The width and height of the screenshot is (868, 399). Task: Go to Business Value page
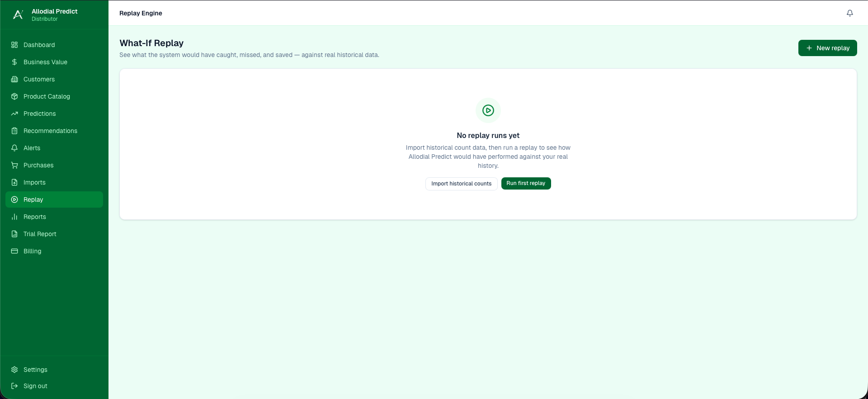point(54,62)
